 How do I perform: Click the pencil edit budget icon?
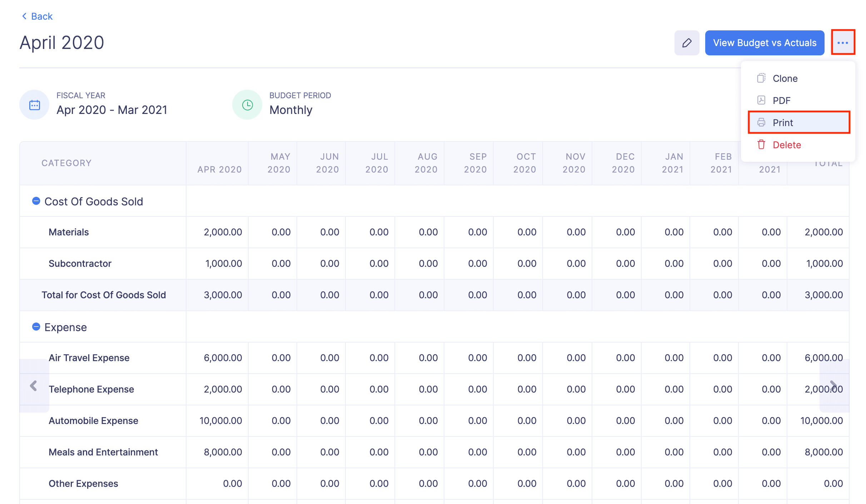(686, 43)
